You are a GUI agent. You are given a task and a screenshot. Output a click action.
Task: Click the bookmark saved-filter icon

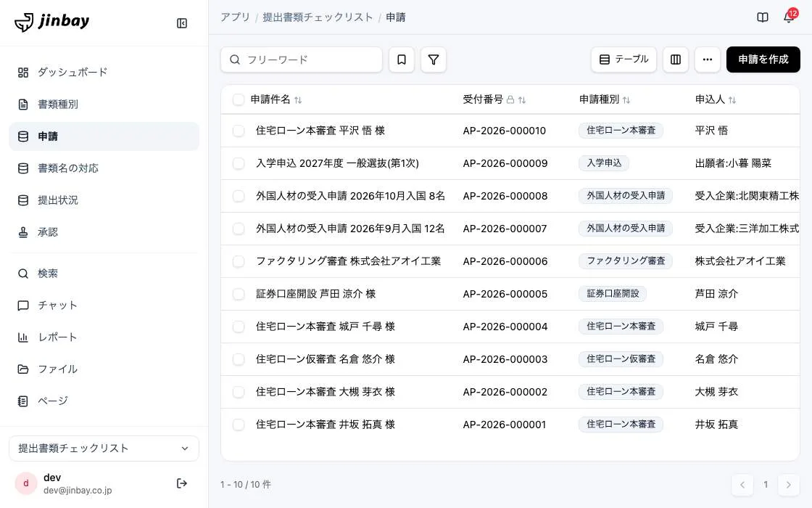(x=402, y=60)
